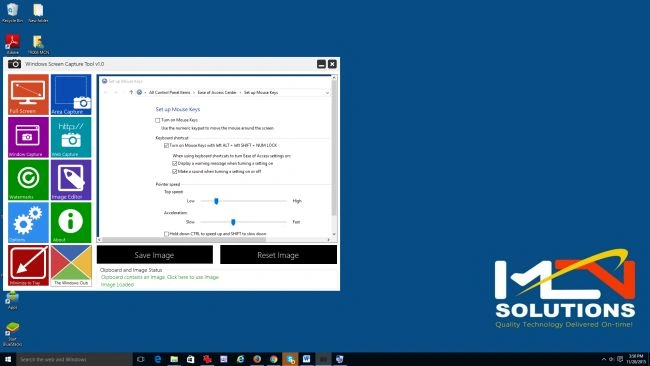Open the volume control in the tray
Image resolution: width=650 pixels, height=366 pixels.
[x=611, y=359]
